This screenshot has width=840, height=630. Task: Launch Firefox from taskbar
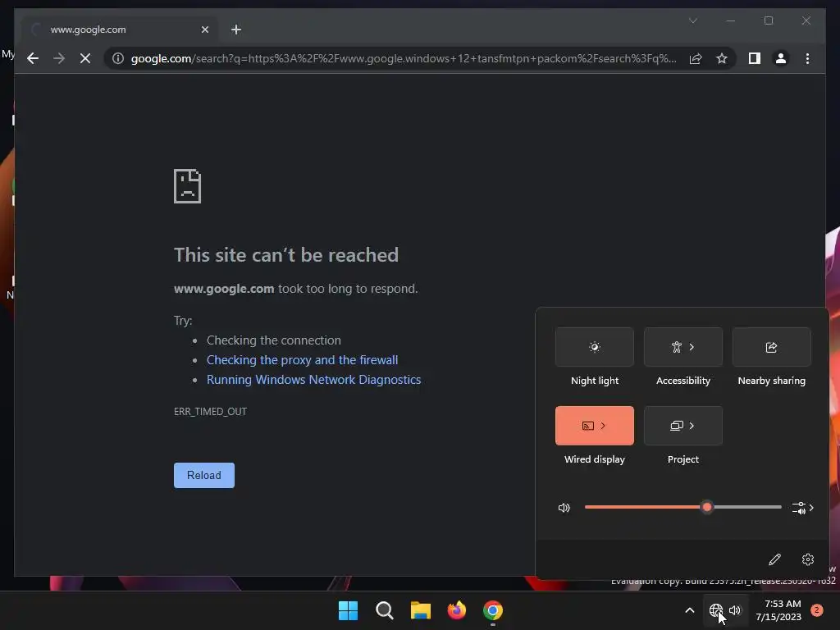click(x=456, y=610)
